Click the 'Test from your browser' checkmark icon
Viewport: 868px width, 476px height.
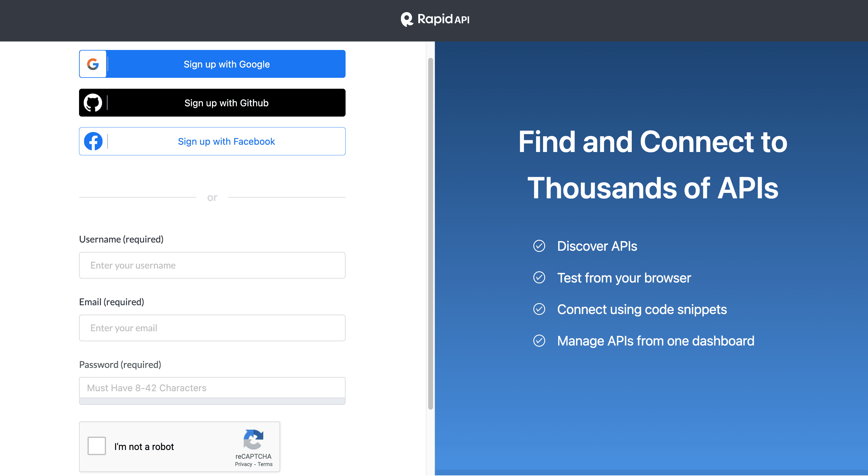pos(539,277)
